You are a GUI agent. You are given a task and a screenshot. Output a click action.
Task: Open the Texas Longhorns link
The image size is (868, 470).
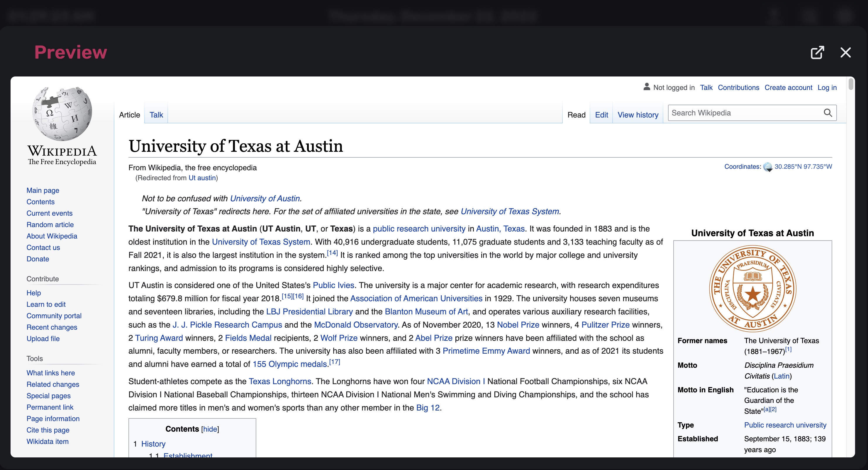(x=280, y=382)
